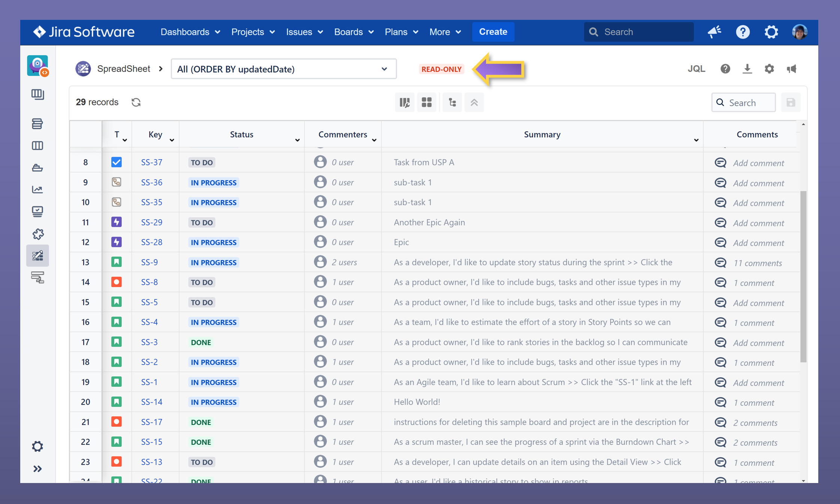This screenshot has height=504, width=840.
Task: Switch to card grid view icon
Action: coord(427,102)
